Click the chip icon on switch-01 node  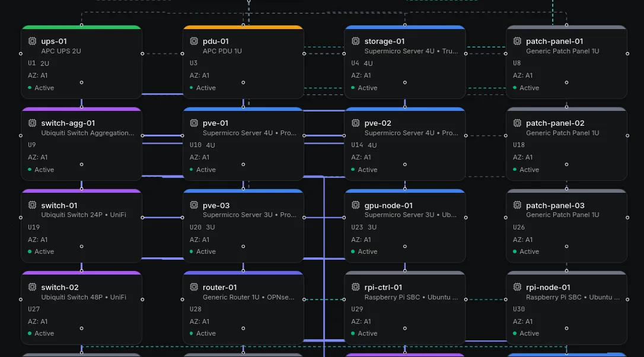click(x=32, y=205)
